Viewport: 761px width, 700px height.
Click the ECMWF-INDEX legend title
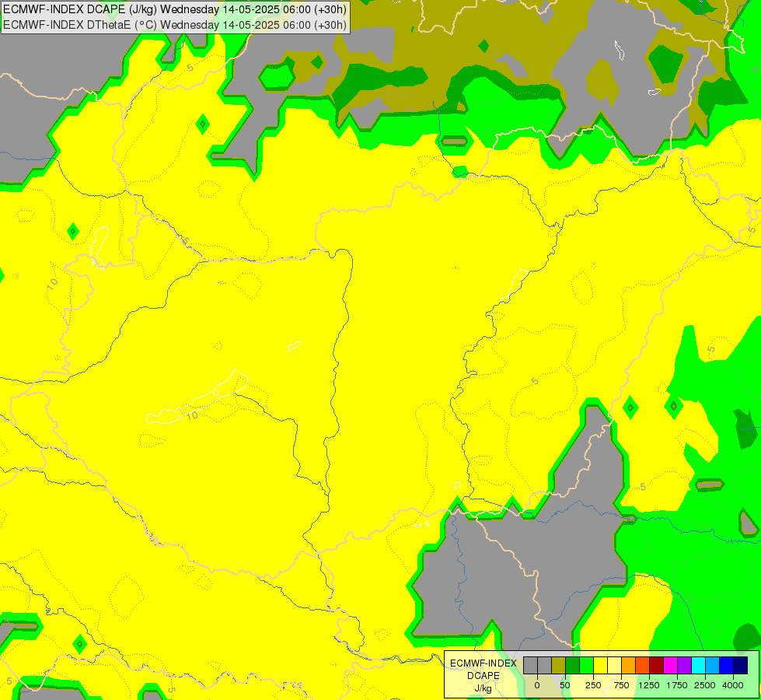coord(483,663)
